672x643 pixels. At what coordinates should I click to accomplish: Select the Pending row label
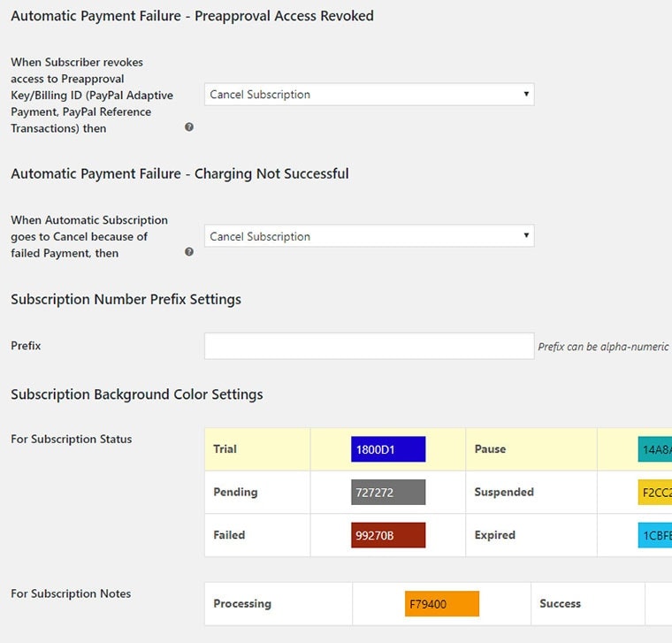coord(235,492)
